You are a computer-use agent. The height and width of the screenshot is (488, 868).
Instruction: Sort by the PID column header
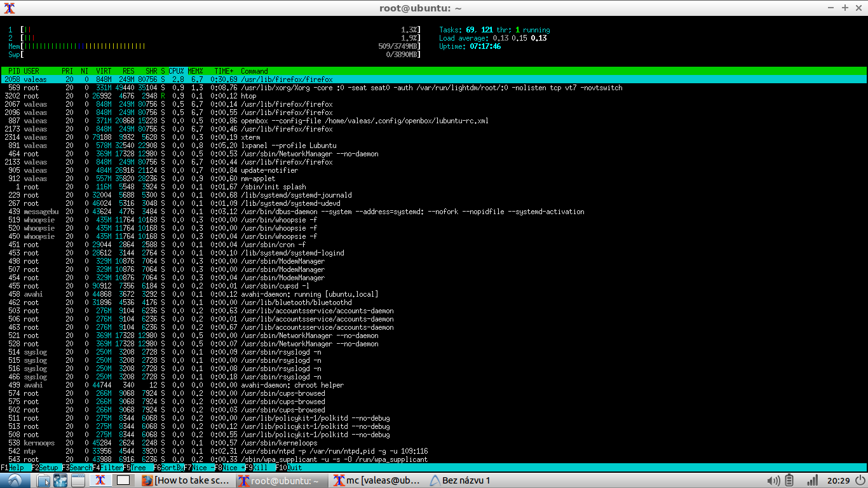14,71
